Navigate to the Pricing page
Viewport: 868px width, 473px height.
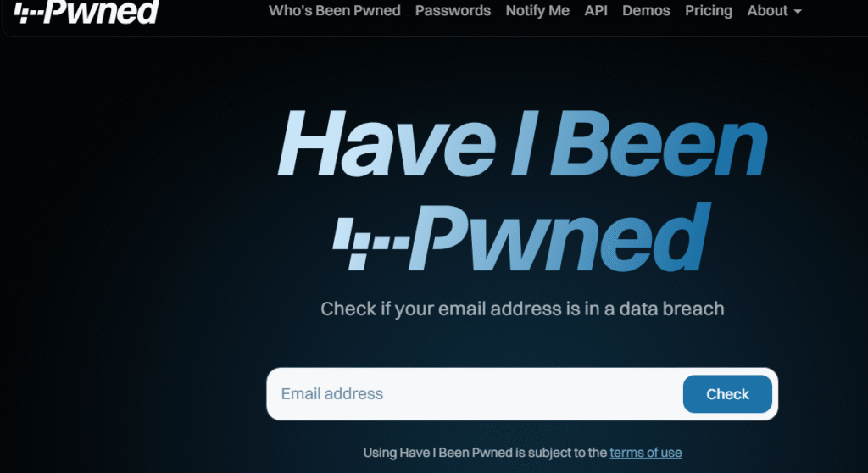(709, 11)
